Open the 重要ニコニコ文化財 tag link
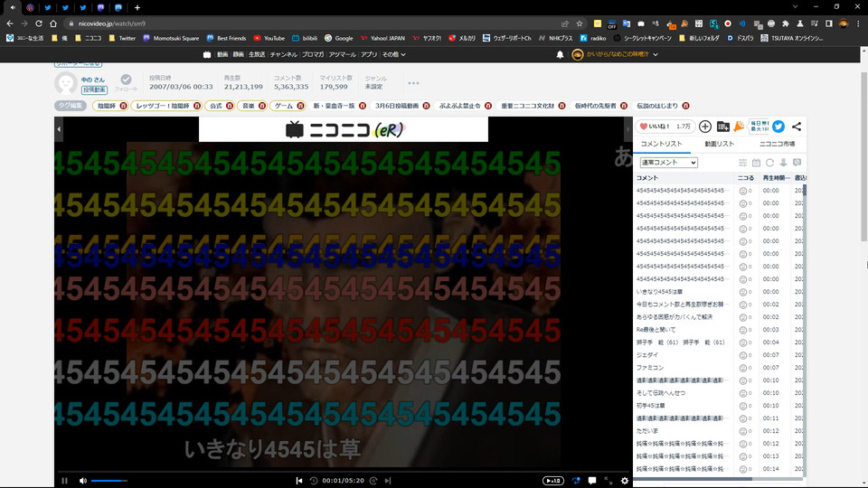 pyautogui.click(x=527, y=106)
